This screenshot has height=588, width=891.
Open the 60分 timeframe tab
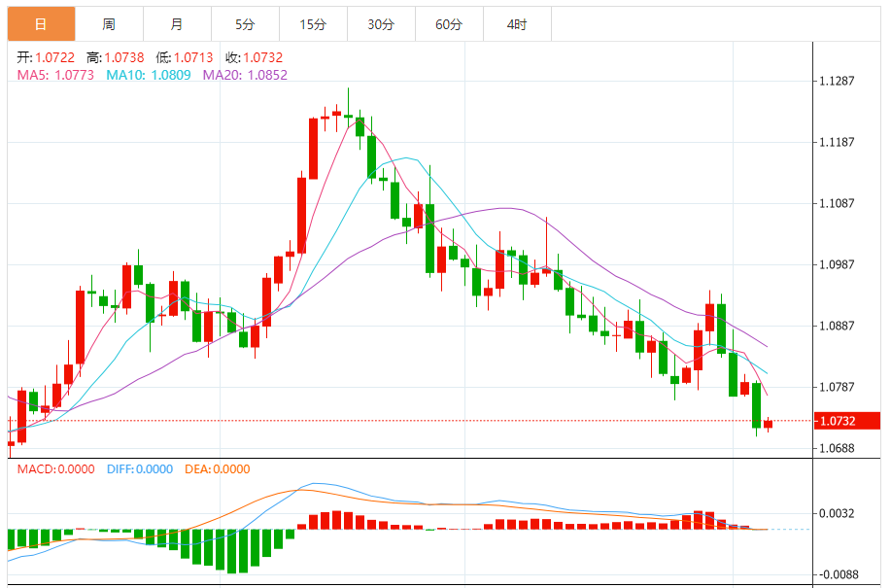pyautogui.click(x=450, y=24)
